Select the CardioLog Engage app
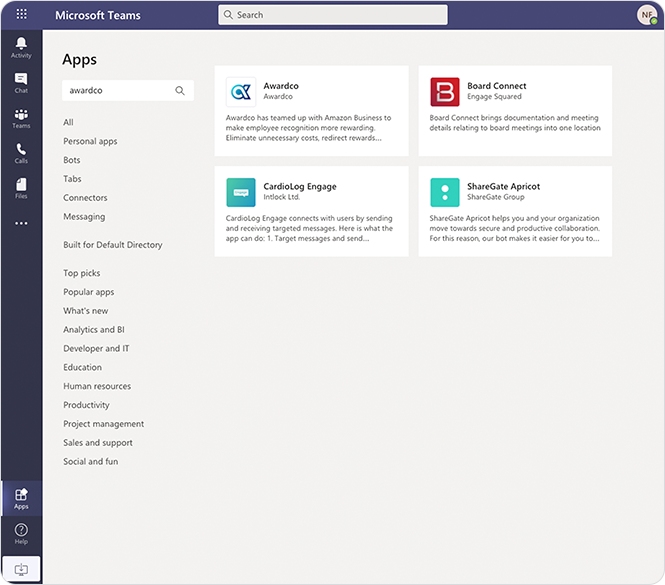The width and height of the screenshot is (665, 585). point(311,211)
